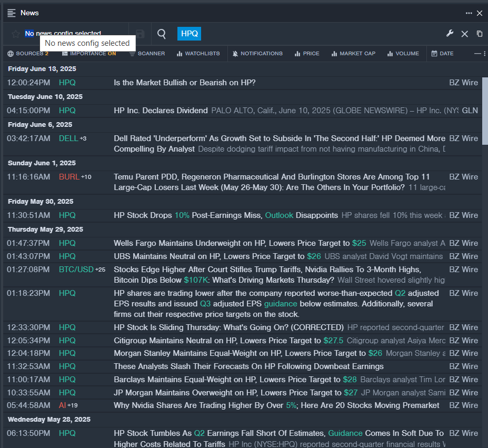Open the Date filter
The height and width of the screenshot is (448, 488).
[442, 54]
